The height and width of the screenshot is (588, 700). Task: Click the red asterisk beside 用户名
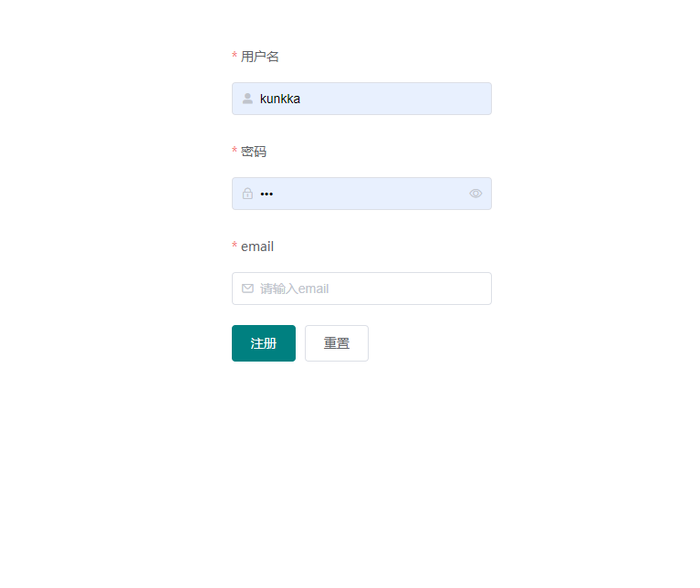click(x=235, y=56)
